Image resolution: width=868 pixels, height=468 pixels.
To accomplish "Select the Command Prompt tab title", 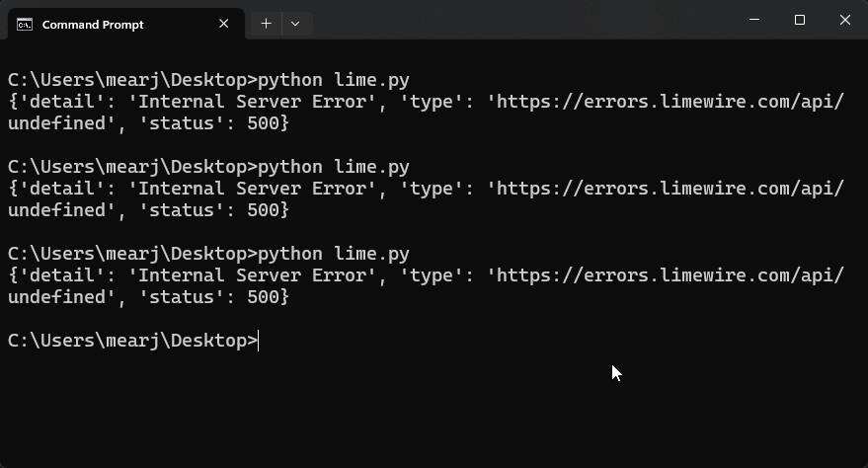I will pyautogui.click(x=93, y=25).
